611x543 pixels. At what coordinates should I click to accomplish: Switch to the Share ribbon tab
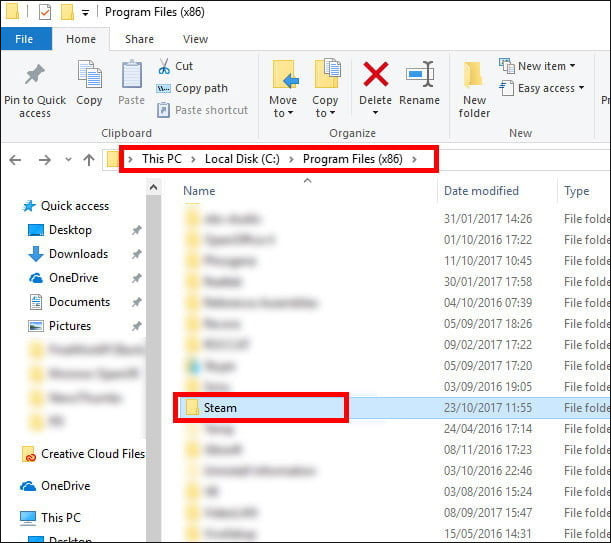click(139, 39)
